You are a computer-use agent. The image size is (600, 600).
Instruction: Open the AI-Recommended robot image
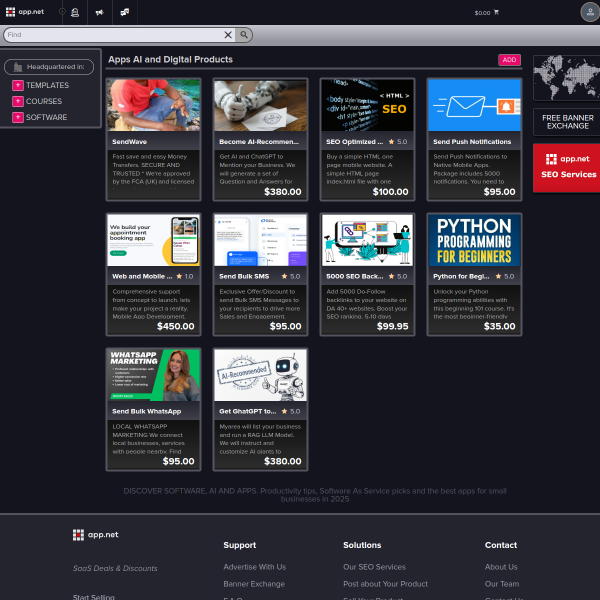pos(260,375)
